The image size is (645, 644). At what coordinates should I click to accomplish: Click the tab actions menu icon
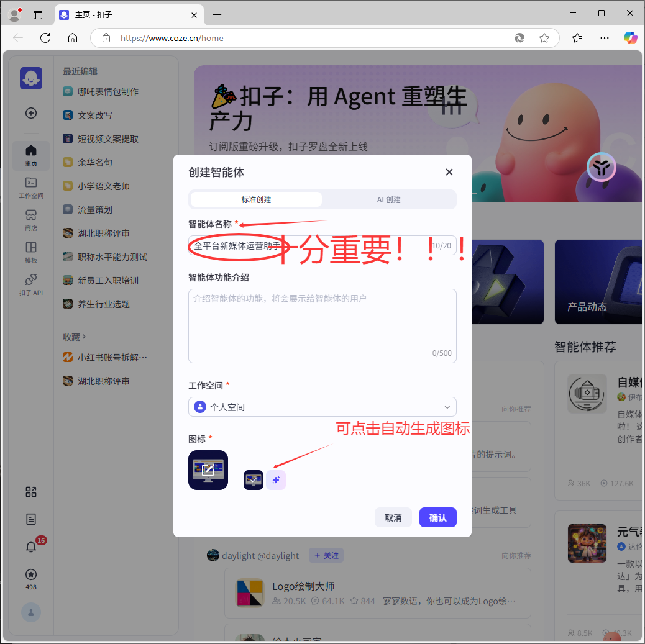point(38,16)
